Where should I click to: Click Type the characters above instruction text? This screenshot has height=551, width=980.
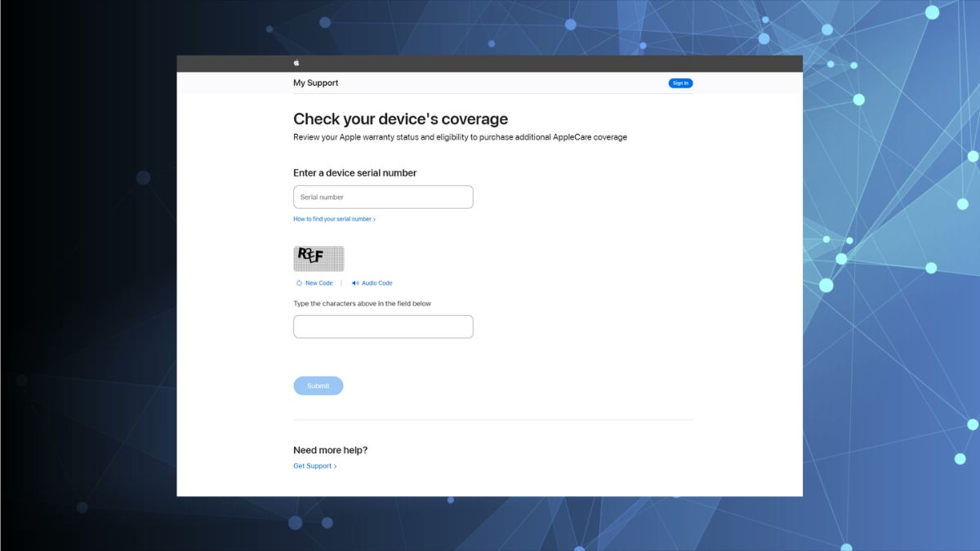[362, 304]
